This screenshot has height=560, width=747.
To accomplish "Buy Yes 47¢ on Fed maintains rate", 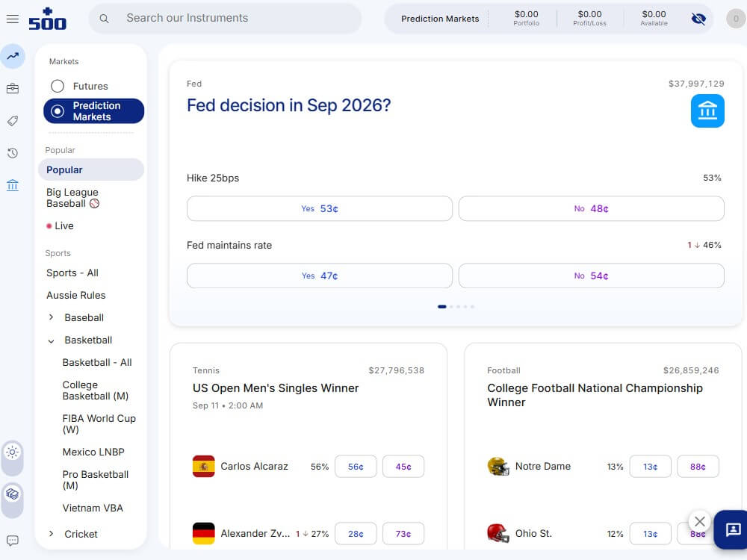I will [x=320, y=276].
